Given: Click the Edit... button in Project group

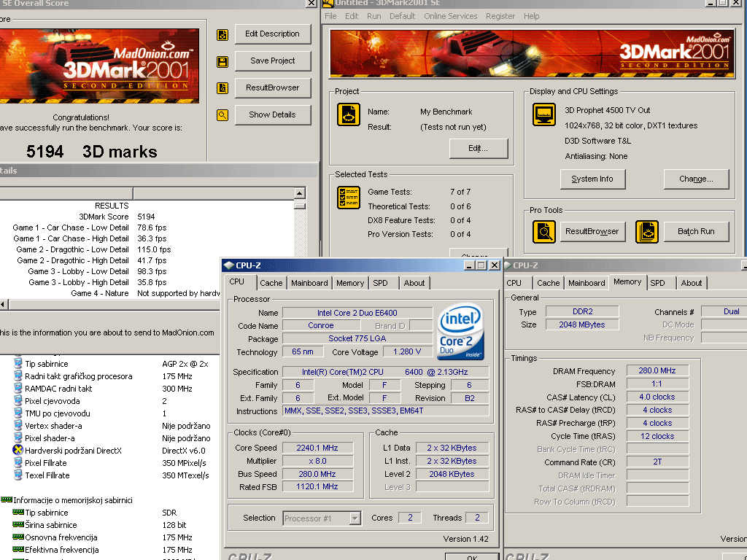Looking at the screenshot, I should 479,149.
